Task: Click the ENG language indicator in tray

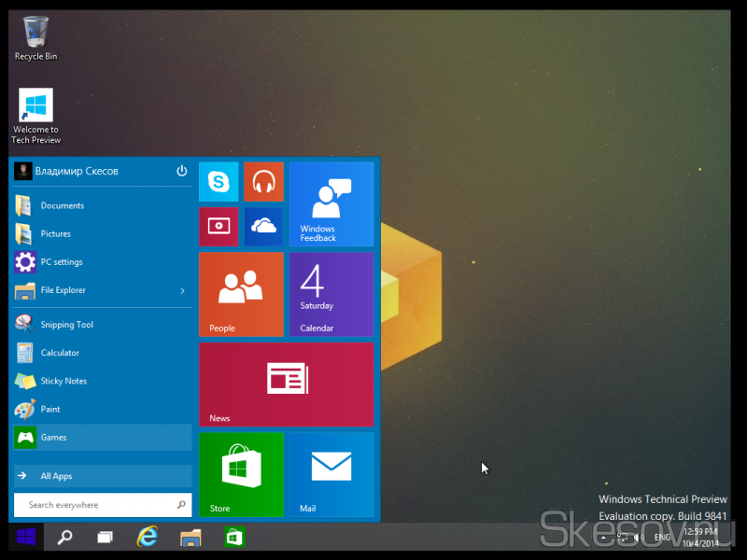Action: tap(662, 538)
